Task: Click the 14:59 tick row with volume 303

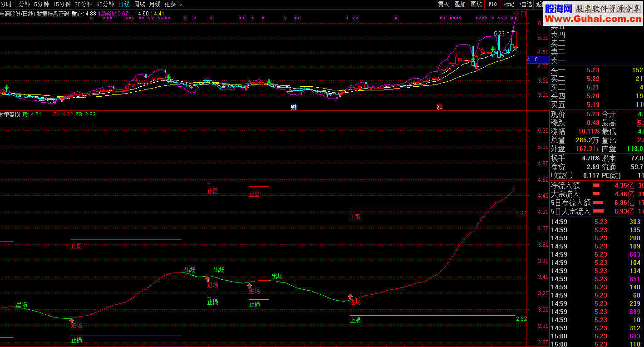Action: (x=597, y=222)
